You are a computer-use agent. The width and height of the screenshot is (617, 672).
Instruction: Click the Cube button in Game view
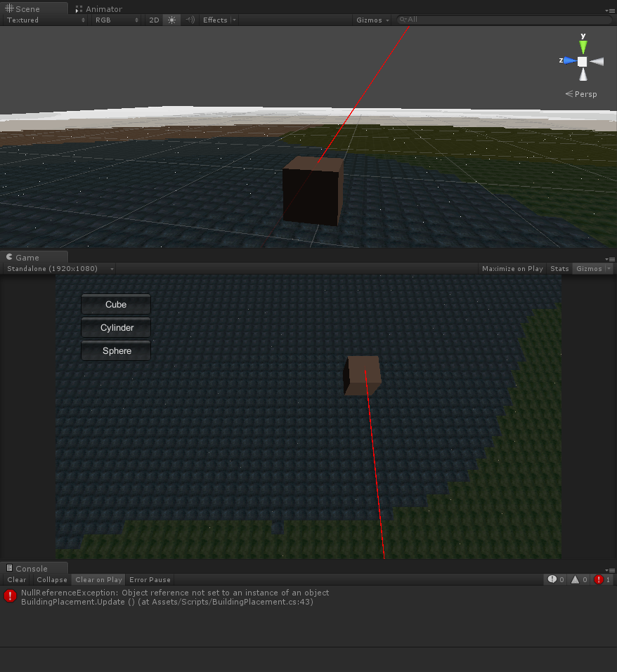pos(115,304)
